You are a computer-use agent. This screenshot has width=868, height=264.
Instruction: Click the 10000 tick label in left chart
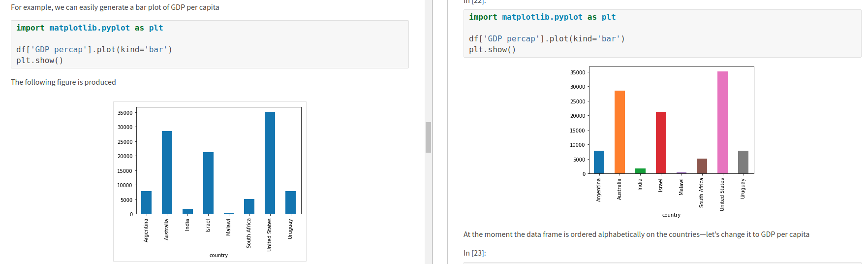(125, 185)
